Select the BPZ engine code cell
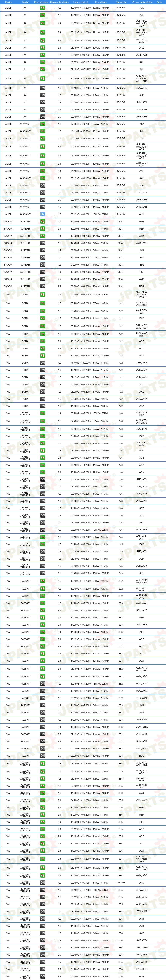 pos(142,265)
